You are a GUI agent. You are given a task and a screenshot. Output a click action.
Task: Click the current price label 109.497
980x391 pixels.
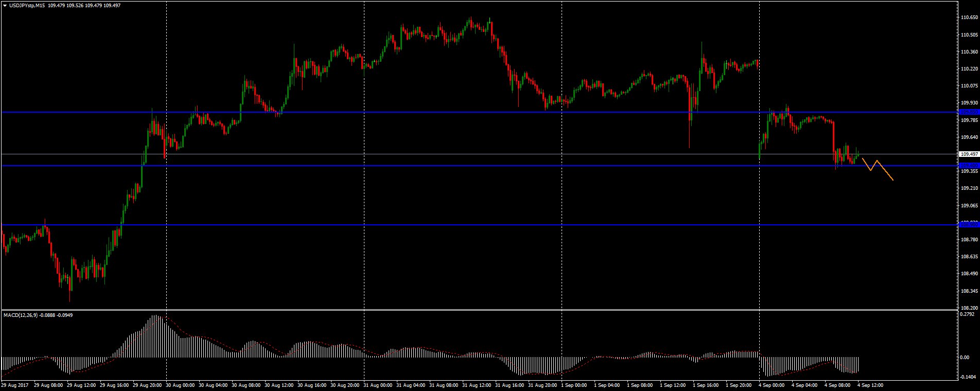tap(969, 154)
